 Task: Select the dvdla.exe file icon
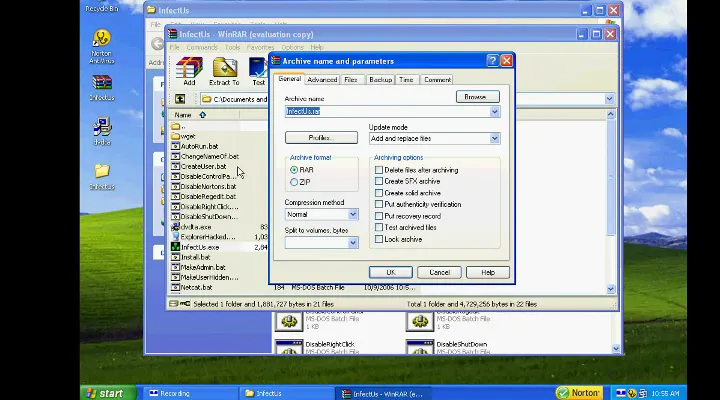click(x=175, y=227)
